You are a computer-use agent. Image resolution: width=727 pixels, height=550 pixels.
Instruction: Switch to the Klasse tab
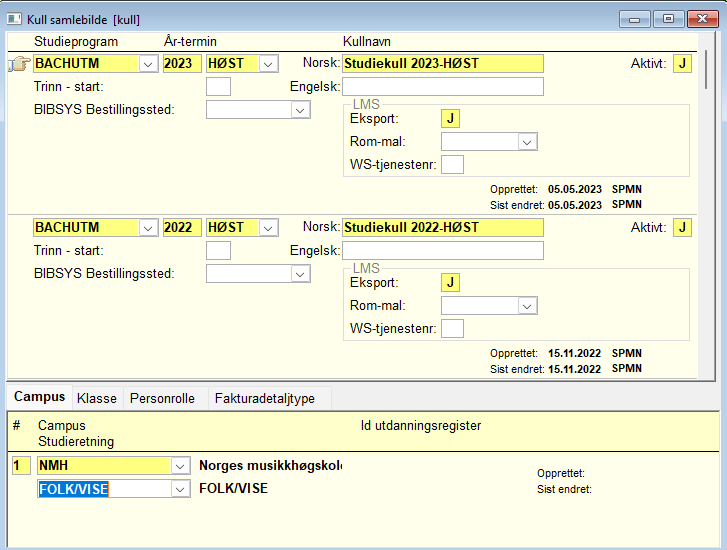(x=97, y=398)
